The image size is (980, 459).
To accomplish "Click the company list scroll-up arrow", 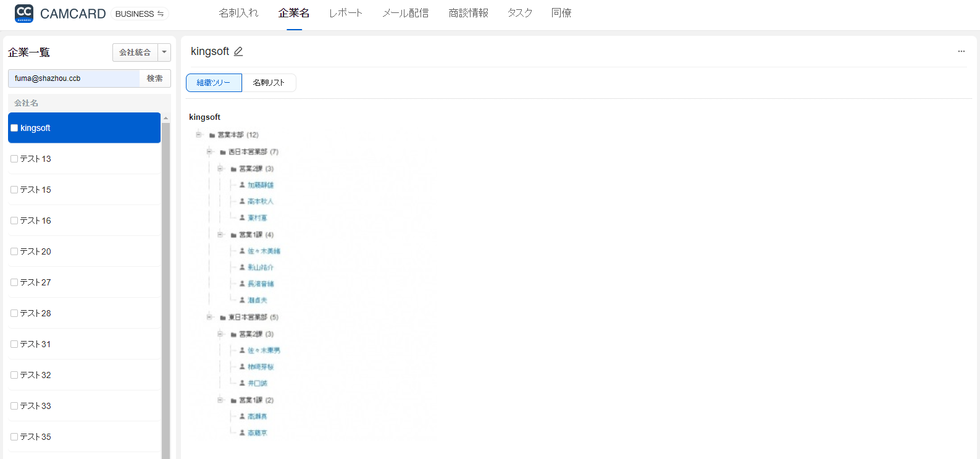I will pyautogui.click(x=165, y=117).
